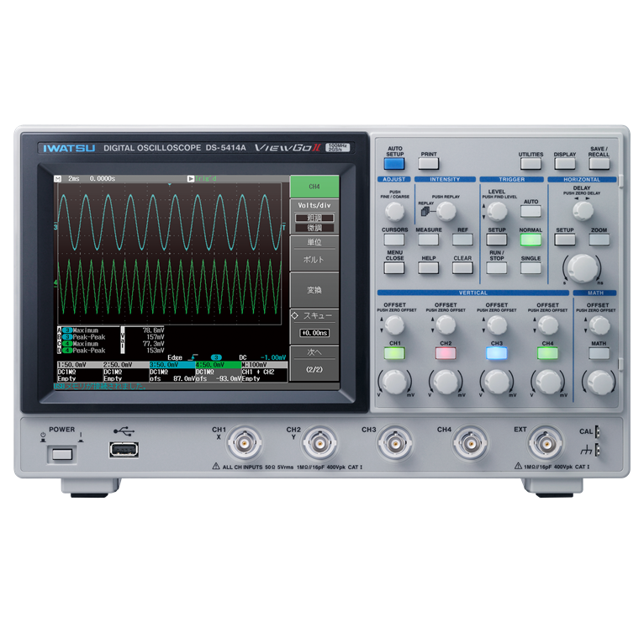Toggle the red CH2 channel button
Screen dimensions: 644x644
tap(446, 353)
